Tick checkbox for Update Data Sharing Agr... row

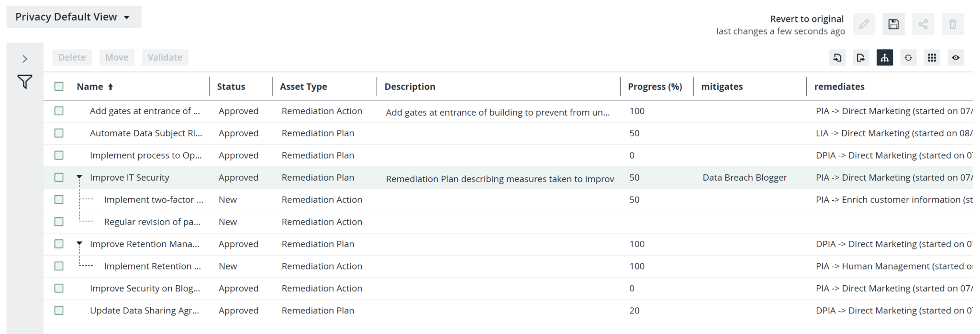[x=59, y=311]
